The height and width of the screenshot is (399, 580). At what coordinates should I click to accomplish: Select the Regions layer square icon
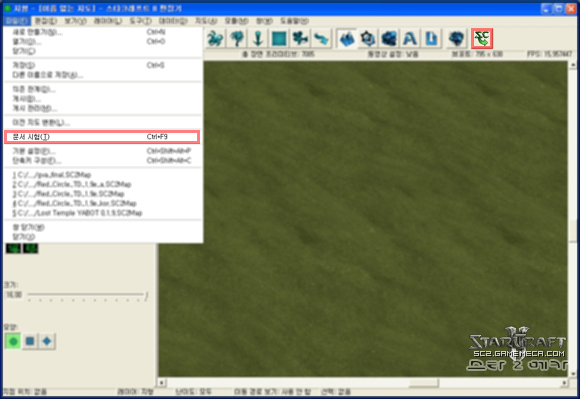279,38
